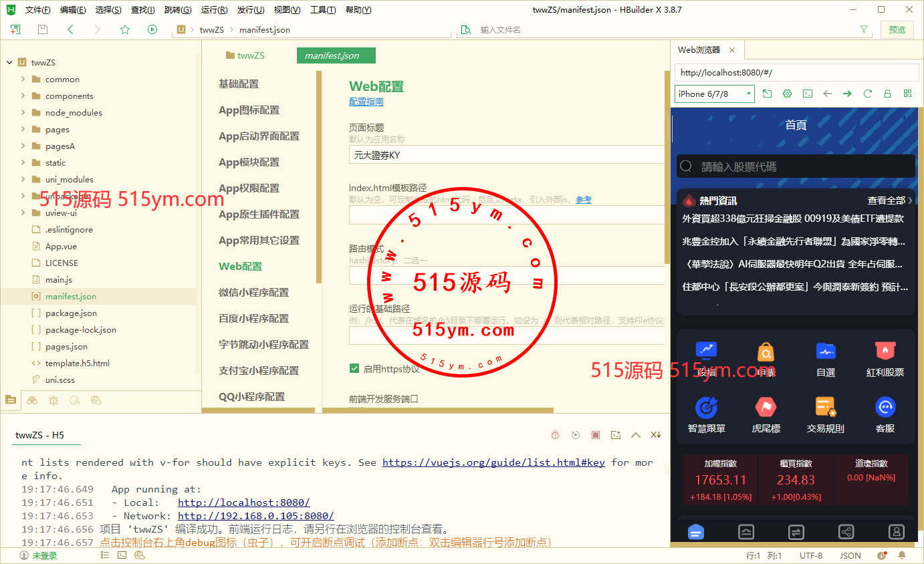This screenshot has height=564, width=924.
Task: Open pages.json in the file tree
Action: point(66,346)
